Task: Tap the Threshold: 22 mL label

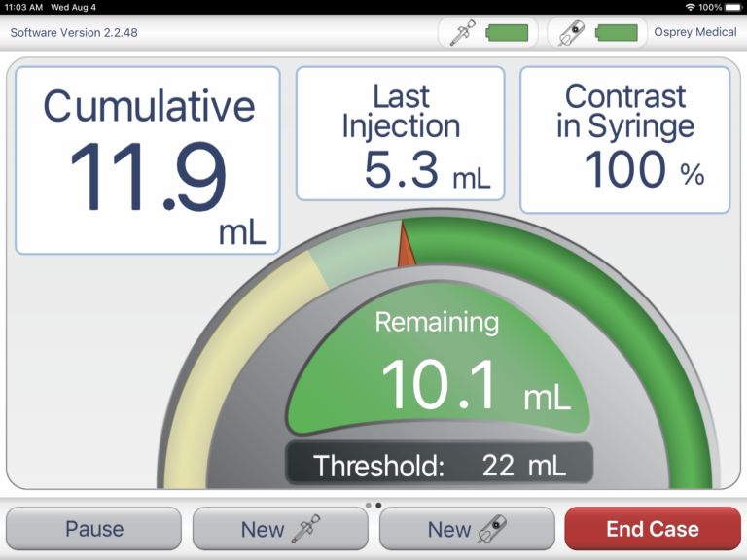Action: click(x=440, y=465)
